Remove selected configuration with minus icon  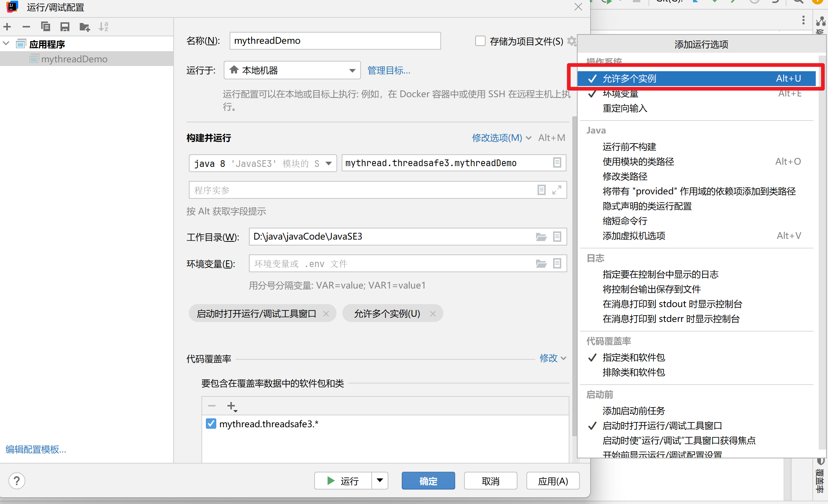pos(26,27)
